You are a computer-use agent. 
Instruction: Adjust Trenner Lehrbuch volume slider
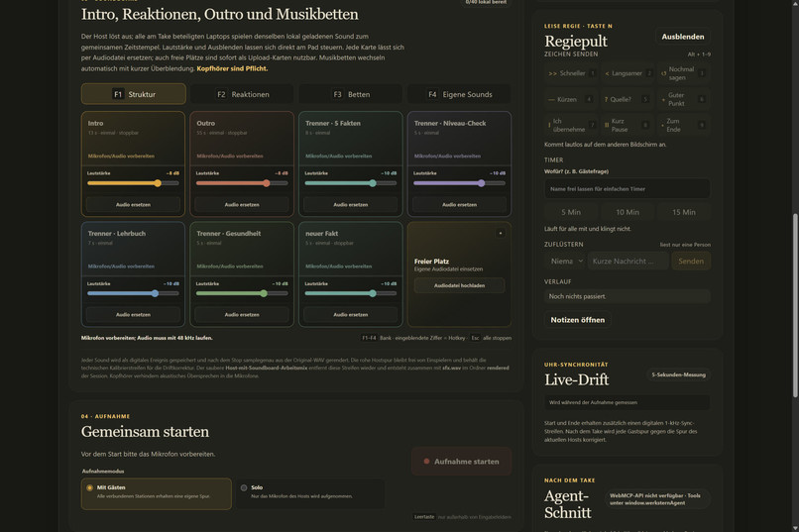pyautogui.click(x=133, y=293)
